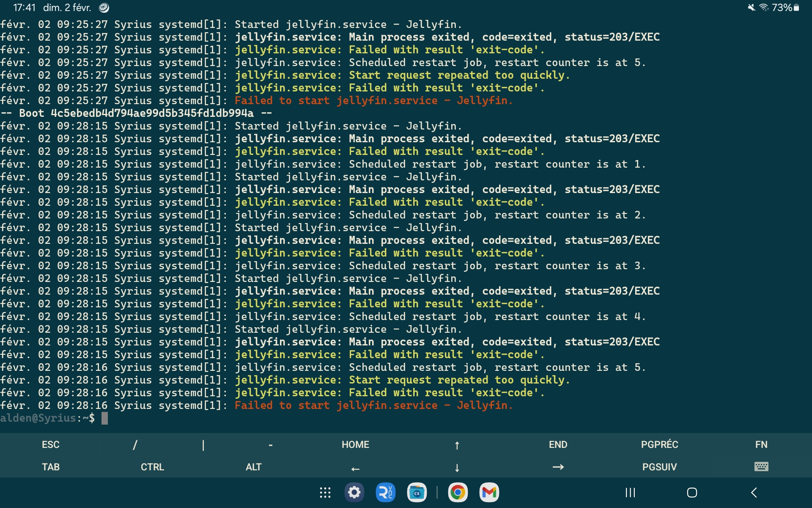Tap the keyboard toggle icon
Image resolution: width=812 pixels, height=508 pixels.
[x=761, y=467]
